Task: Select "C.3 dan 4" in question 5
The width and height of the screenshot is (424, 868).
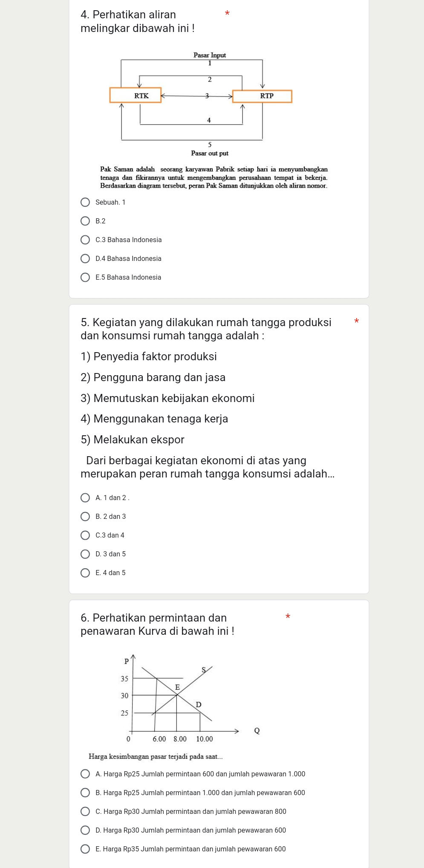Action: tap(86, 535)
